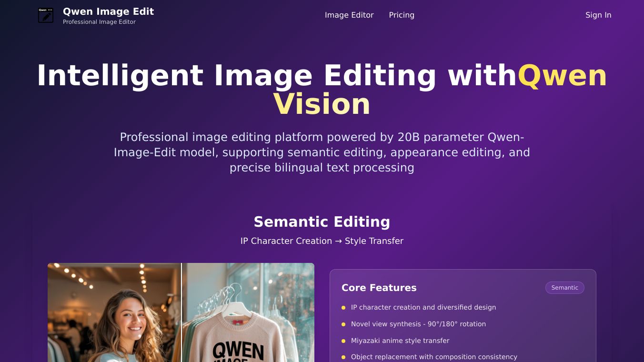Click "IP Character Creation → Style Transfer" subtitle
The image size is (644, 362).
[322, 241]
